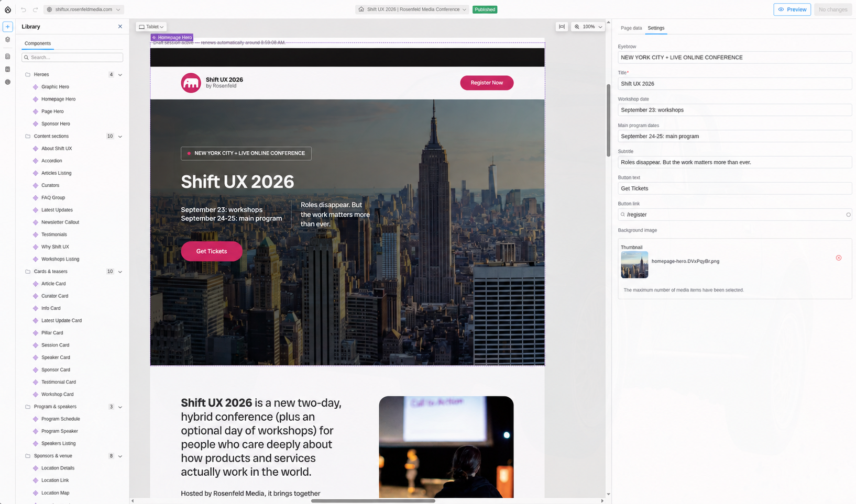856x504 pixels.
Task: Remove the background image with red X icon
Action: coord(839,258)
